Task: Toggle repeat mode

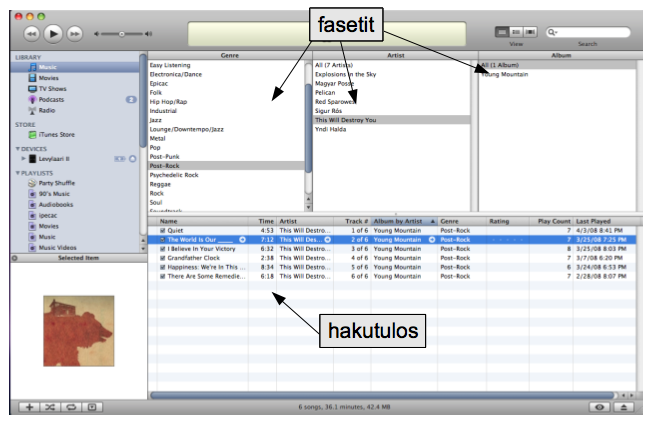Action: coord(71,407)
